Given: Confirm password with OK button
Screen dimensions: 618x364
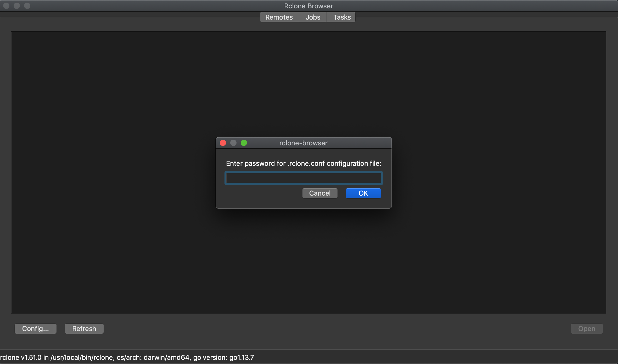Looking at the screenshot, I should click(x=363, y=193).
